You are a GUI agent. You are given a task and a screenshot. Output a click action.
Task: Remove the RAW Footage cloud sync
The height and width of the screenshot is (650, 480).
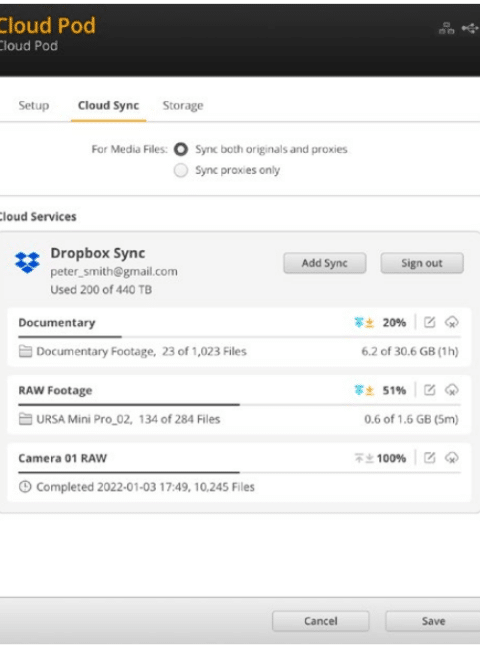click(x=451, y=390)
